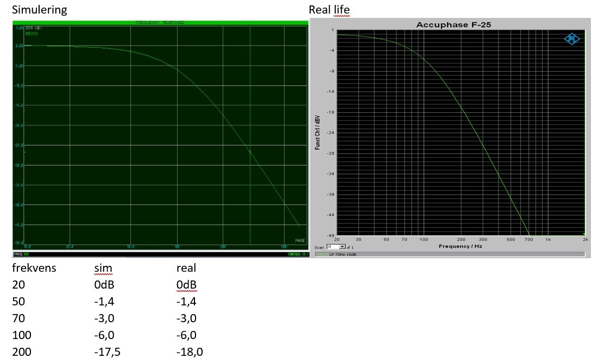Click the real value -6,0 in 100 row
The image size is (598, 364).
(x=186, y=335)
